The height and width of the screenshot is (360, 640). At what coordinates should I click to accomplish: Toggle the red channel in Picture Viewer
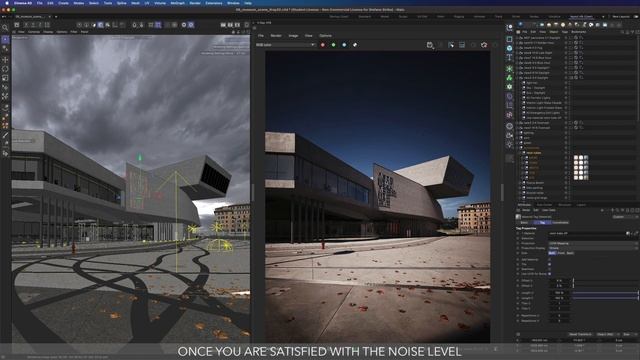coord(323,45)
